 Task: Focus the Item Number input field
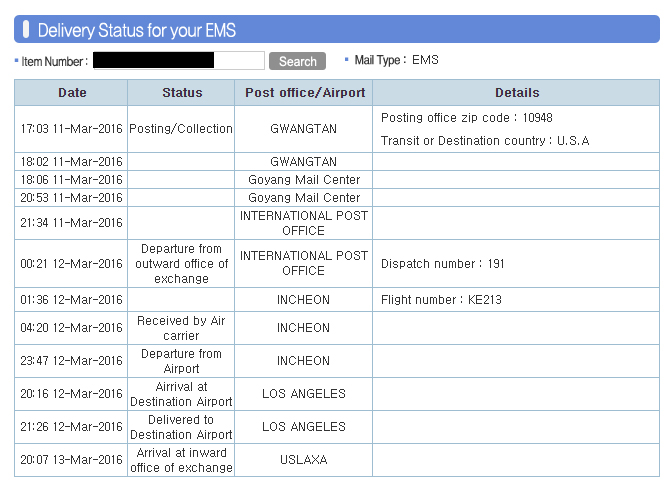click(x=179, y=60)
